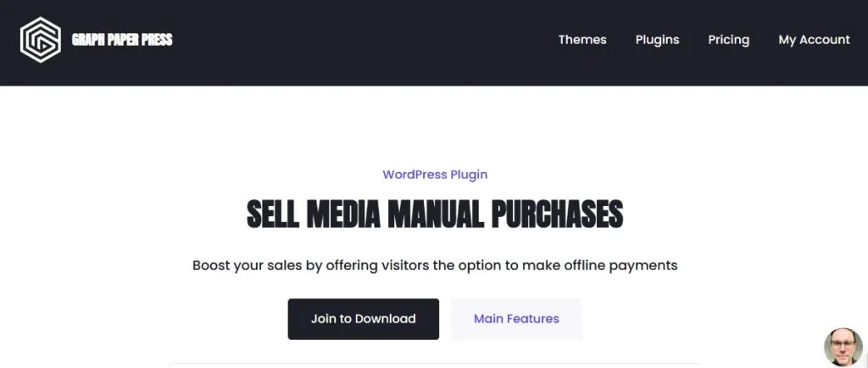Click the hexagon Graph Paper Press logo icon
This screenshot has width=868, height=368.
click(41, 40)
